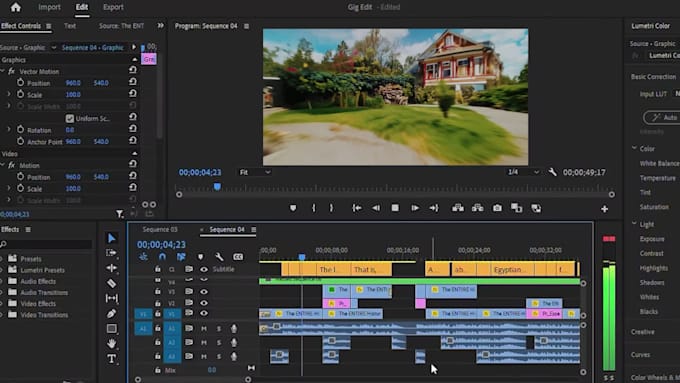This screenshot has width=680, height=383.
Task: Mark In point in Program monitor
Action: click(314, 208)
